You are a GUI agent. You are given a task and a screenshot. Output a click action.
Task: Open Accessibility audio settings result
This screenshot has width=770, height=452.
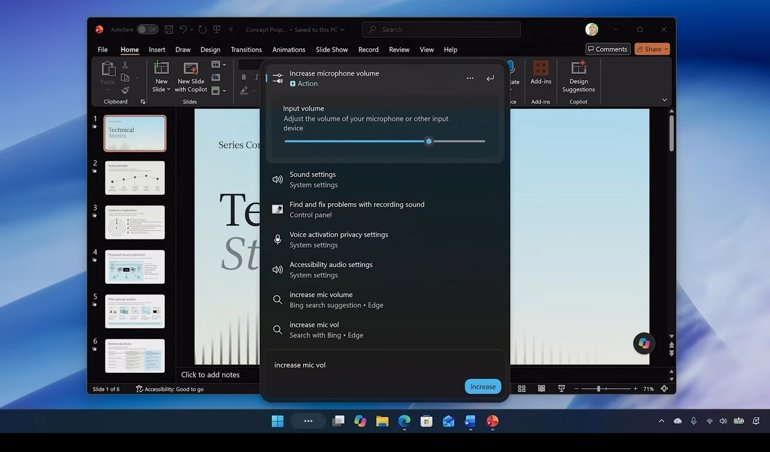[x=384, y=269]
